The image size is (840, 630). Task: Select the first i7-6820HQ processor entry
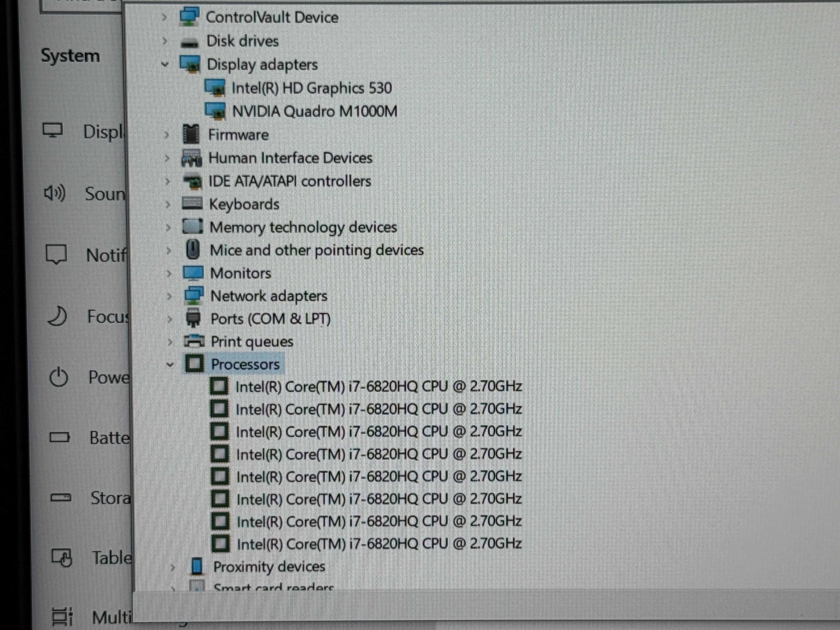coord(379,386)
